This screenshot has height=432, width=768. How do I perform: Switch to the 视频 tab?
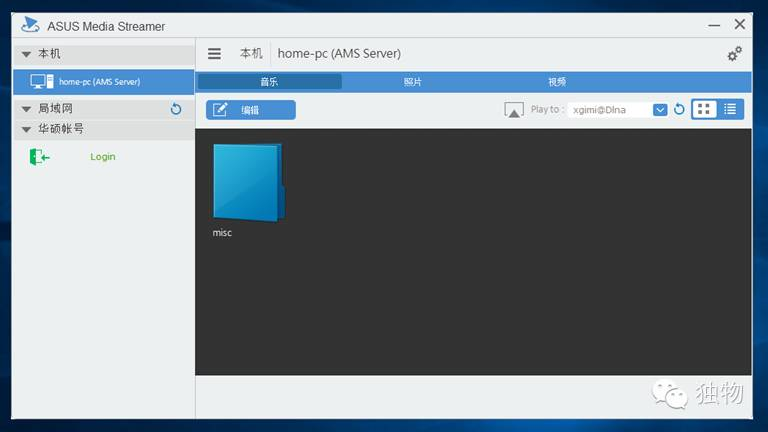557,82
